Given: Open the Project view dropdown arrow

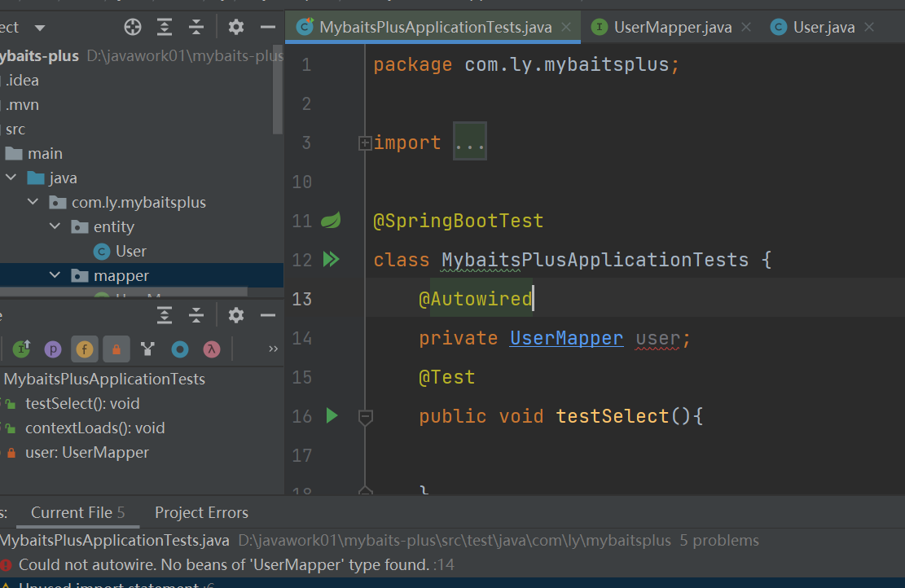Looking at the screenshot, I should [39, 28].
